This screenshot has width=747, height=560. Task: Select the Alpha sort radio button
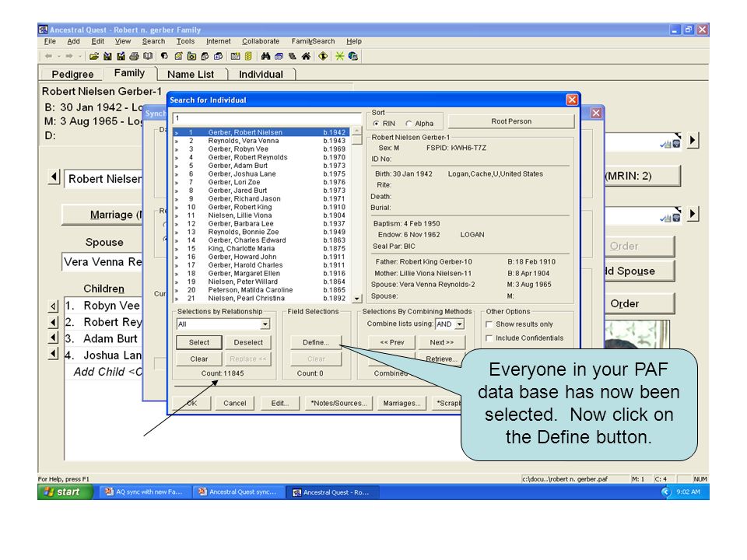(409, 124)
